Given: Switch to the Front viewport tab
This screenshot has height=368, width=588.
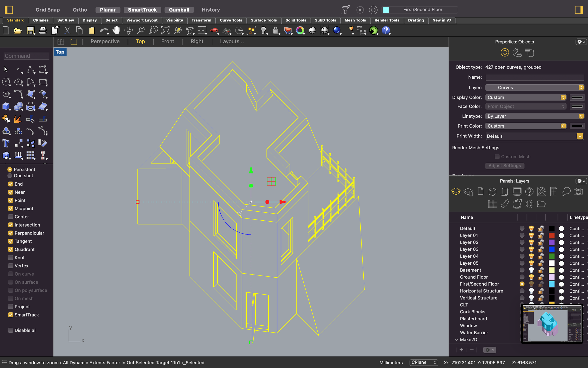Looking at the screenshot, I should [167, 42].
